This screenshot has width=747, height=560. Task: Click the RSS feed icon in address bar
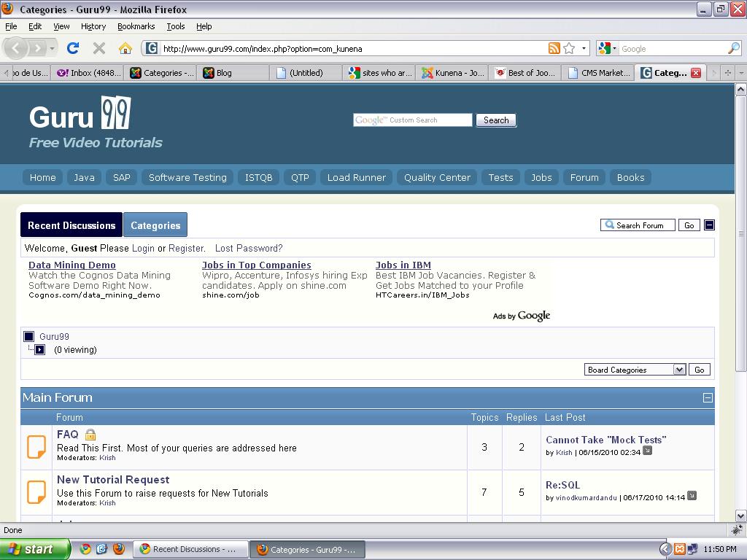pyautogui.click(x=554, y=48)
